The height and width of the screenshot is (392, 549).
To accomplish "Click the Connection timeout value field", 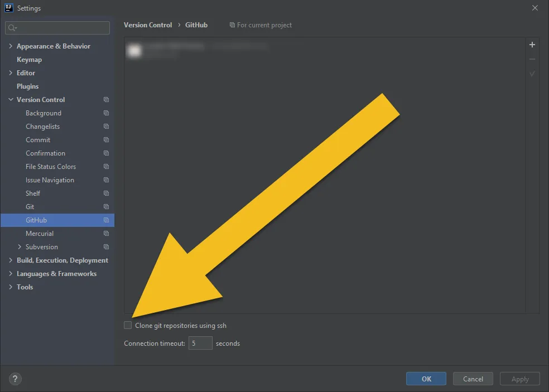I will click(200, 343).
